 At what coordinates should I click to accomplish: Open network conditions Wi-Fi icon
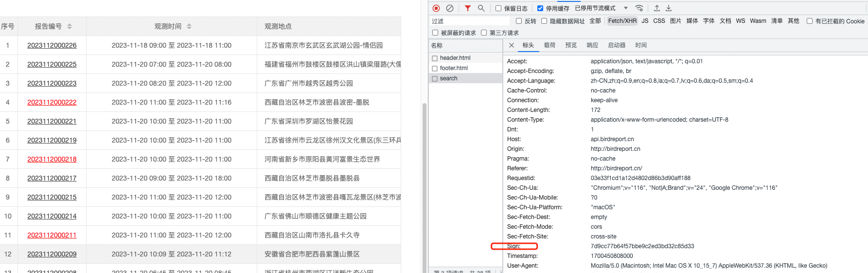pyautogui.click(x=639, y=8)
